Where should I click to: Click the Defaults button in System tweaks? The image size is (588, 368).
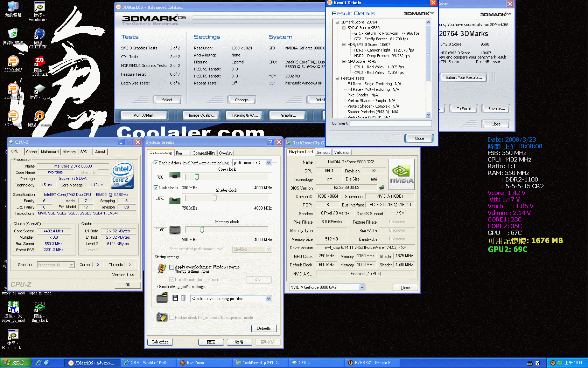pyautogui.click(x=264, y=328)
